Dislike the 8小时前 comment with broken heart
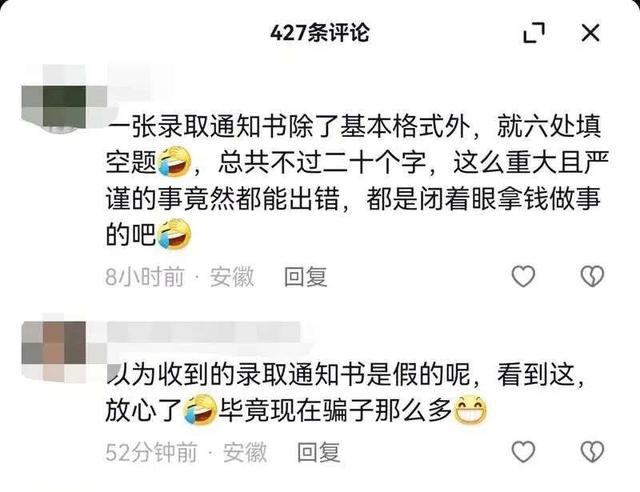This screenshot has height=492, width=640. coord(592,276)
